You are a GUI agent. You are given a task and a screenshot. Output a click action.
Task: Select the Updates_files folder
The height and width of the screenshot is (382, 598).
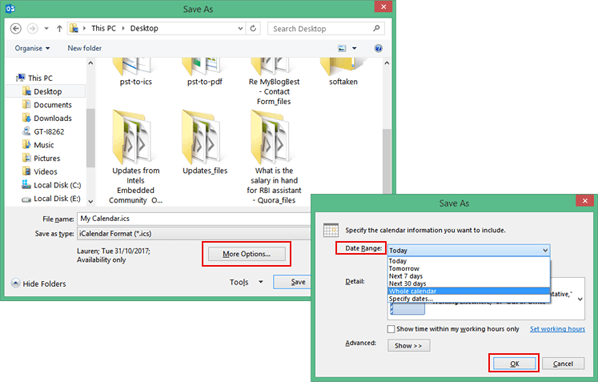point(205,143)
